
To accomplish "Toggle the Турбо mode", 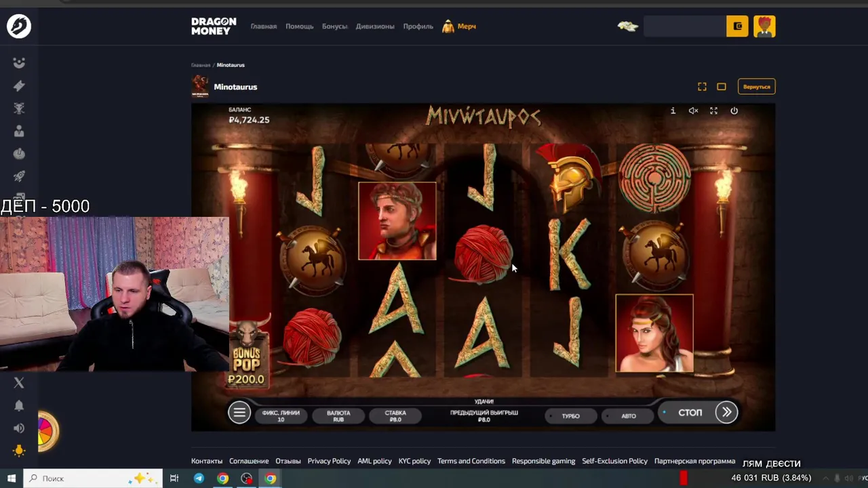I will 570,415.
